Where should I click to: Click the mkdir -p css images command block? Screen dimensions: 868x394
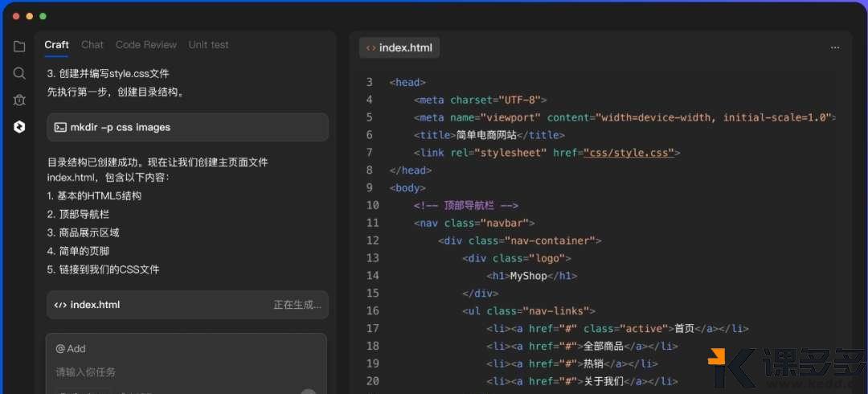click(187, 128)
